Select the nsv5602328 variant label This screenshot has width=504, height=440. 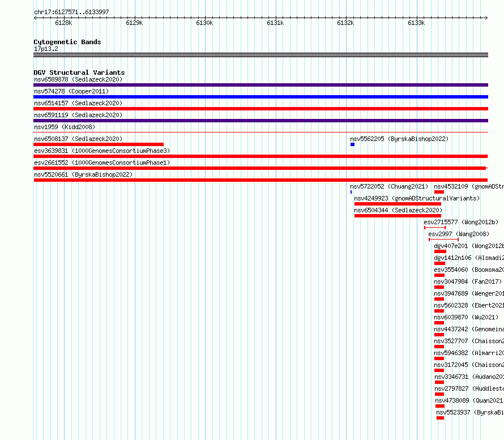(x=469, y=305)
